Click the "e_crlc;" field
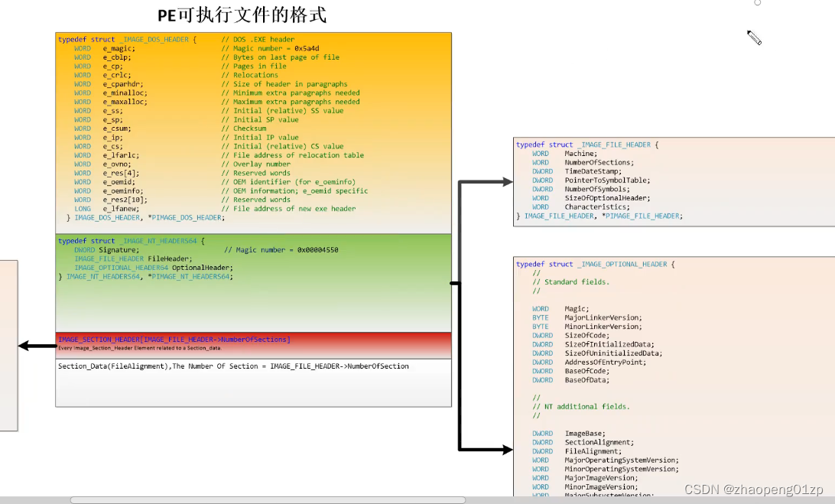Screen dimensions: 835x504 pos(117,75)
